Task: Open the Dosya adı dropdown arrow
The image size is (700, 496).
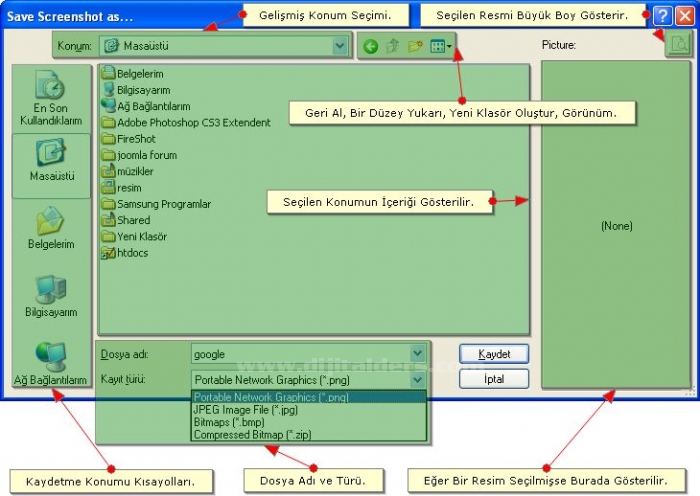Action: [417, 354]
